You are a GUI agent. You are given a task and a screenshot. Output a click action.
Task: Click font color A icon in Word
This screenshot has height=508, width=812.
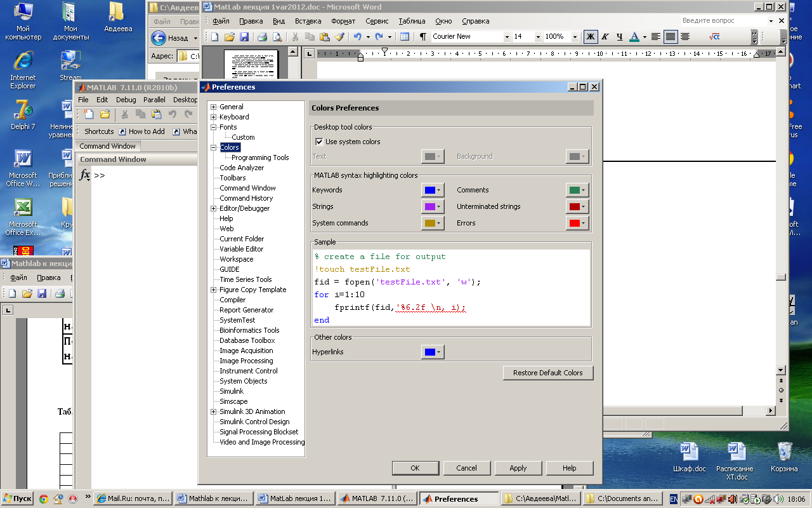[634, 37]
